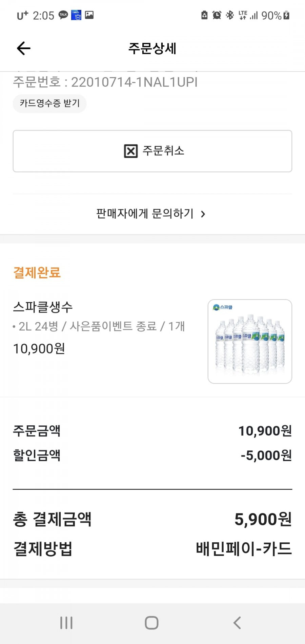The width and height of the screenshot is (305, 644).
Task: Open the 스파클생수 product thumbnail
Action: click(x=250, y=341)
